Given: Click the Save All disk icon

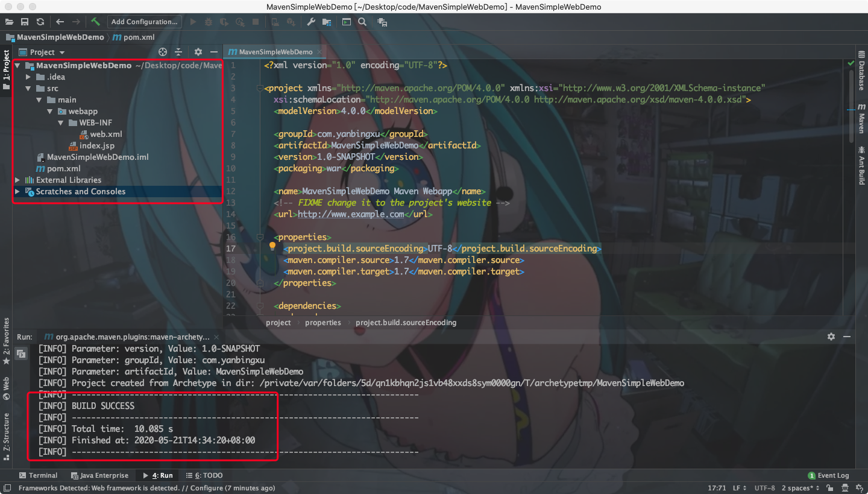Looking at the screenshot, I should [25, 22].
